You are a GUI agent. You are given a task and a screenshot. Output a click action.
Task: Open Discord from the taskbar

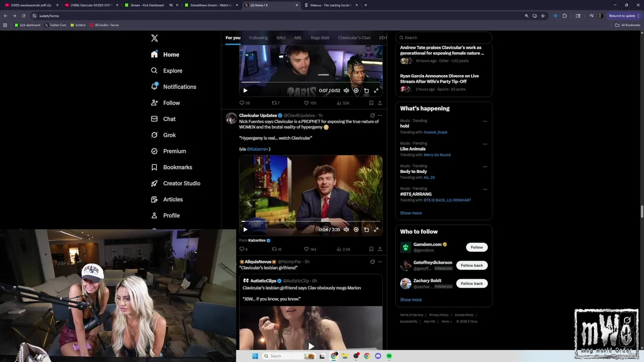pyautogui.click(x=378, y=356)
